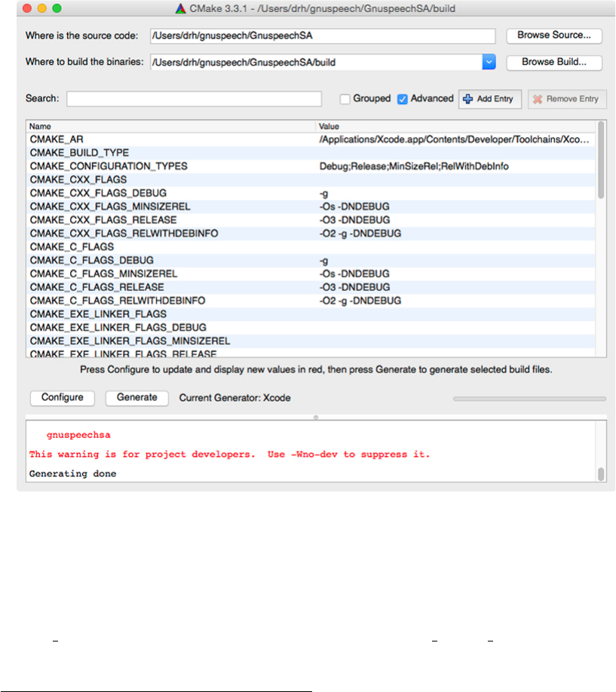Select the CMAKE_CXX_FLAGS_MINSIZEREL row

(x=311, y=207)
